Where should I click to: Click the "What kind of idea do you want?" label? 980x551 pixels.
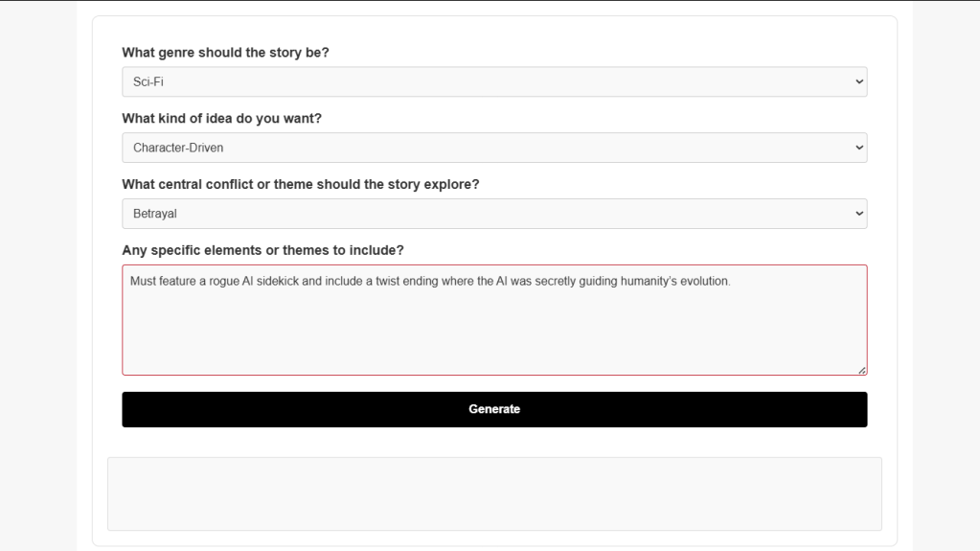[222, 119]
